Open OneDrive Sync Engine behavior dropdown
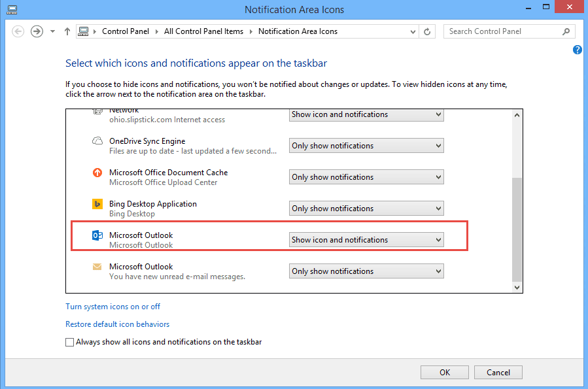This screenshot has height=389, width=588. tap(366, 146)
